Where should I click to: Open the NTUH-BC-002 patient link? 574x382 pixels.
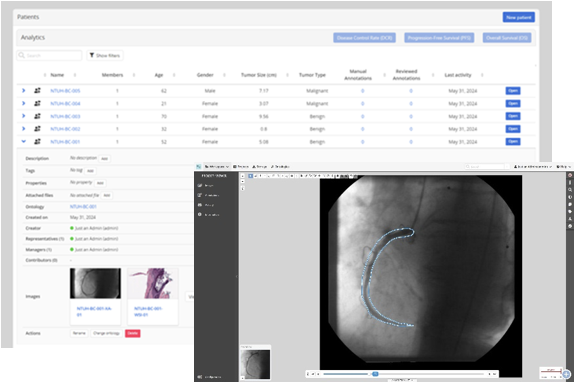pyautogui.click(x=65, y=129)
